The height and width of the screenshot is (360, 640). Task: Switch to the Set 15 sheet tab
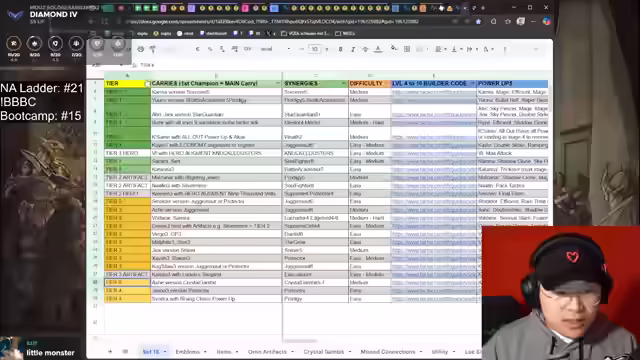pyautogui.click(x=151, y=351)
